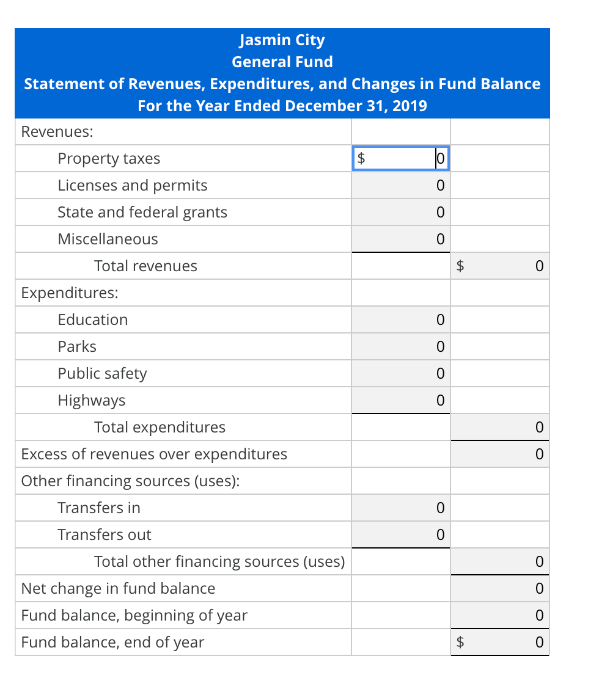
Task: Click the State and federal grants input
Action: [x=400, y=212]
